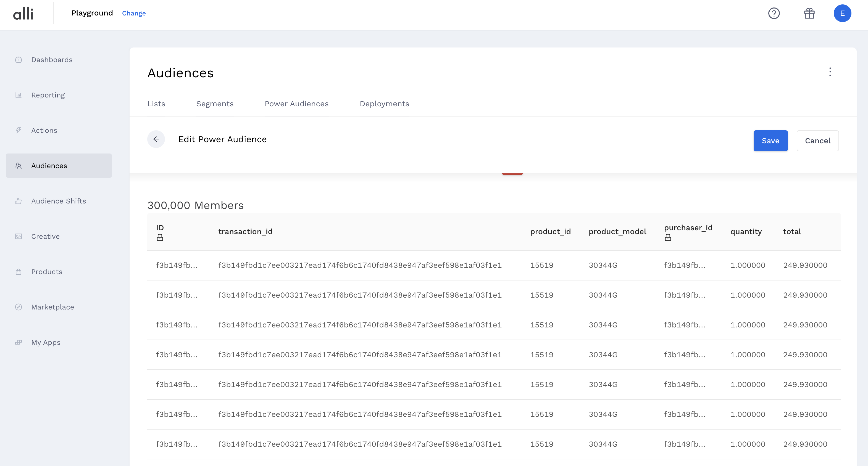Click the lock icon under ID column
Screen dimensions: 868x466
pyautogui.click(x=160, y=238)
